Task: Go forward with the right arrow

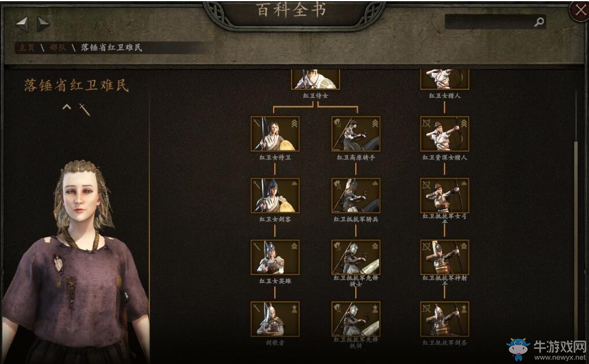Action: 43,24
